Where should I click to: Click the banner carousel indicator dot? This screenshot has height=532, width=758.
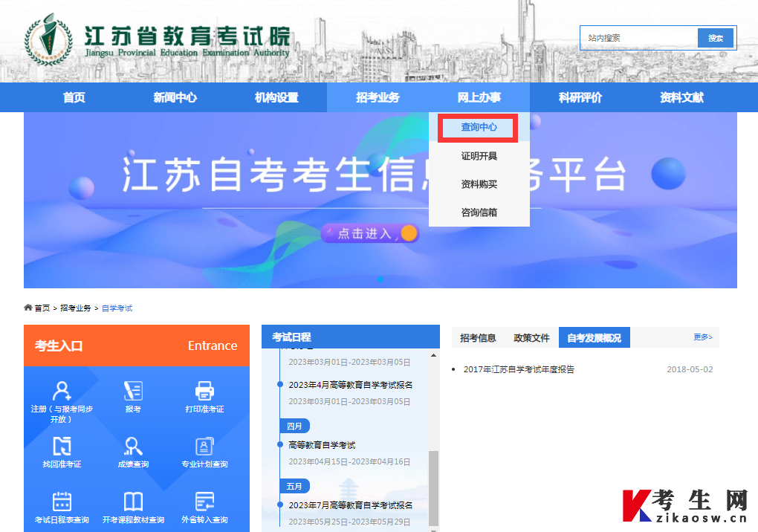coord(380,279)
